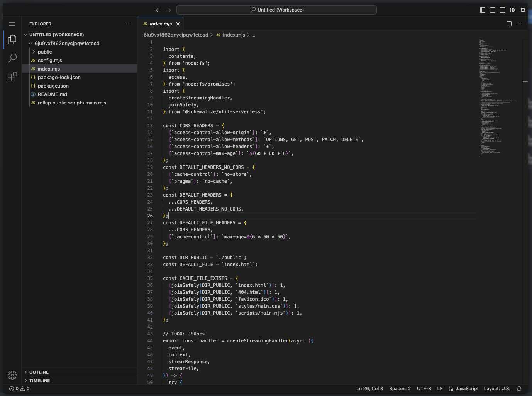The width and height of the screenshot is (532, 396).
Task: Split the editor to the right
Action: tap(509, 24)
